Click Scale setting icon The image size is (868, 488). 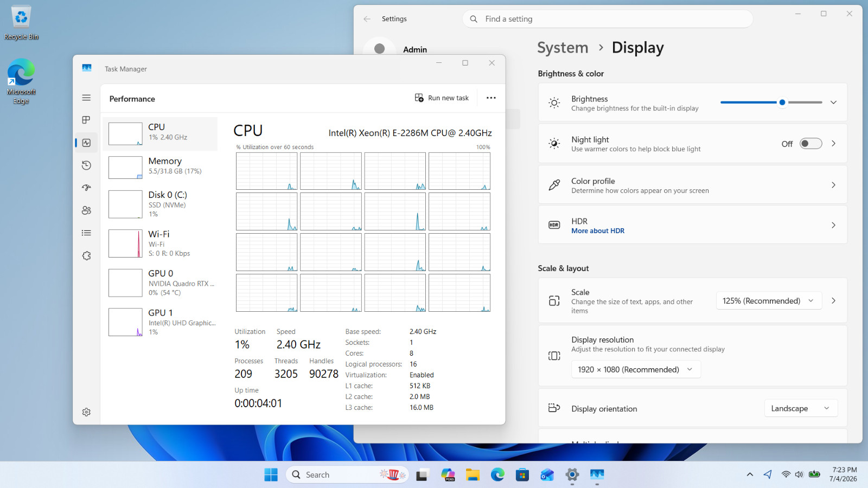[x=554, y=300]
